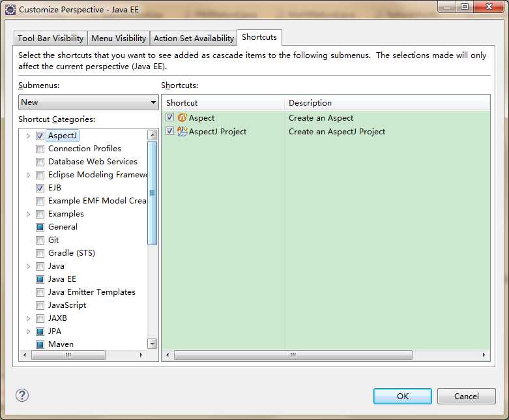The image size is (509, 420).
Task: Switch to Menu Visibility tab
Action: tap(119, 38)
